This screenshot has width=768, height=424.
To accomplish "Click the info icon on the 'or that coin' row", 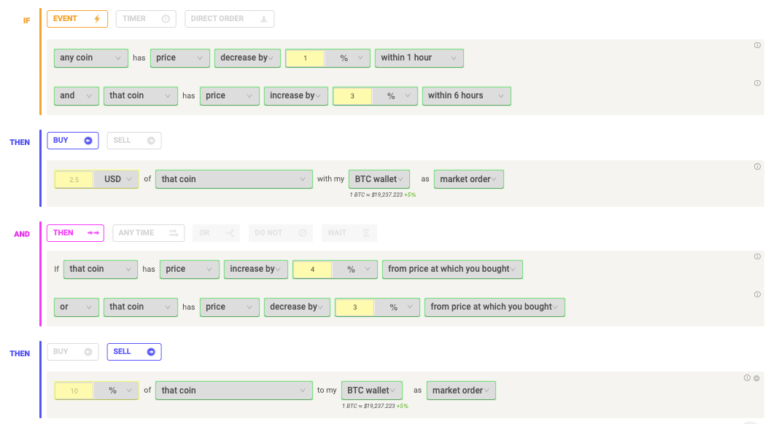I will pos(757,295).
